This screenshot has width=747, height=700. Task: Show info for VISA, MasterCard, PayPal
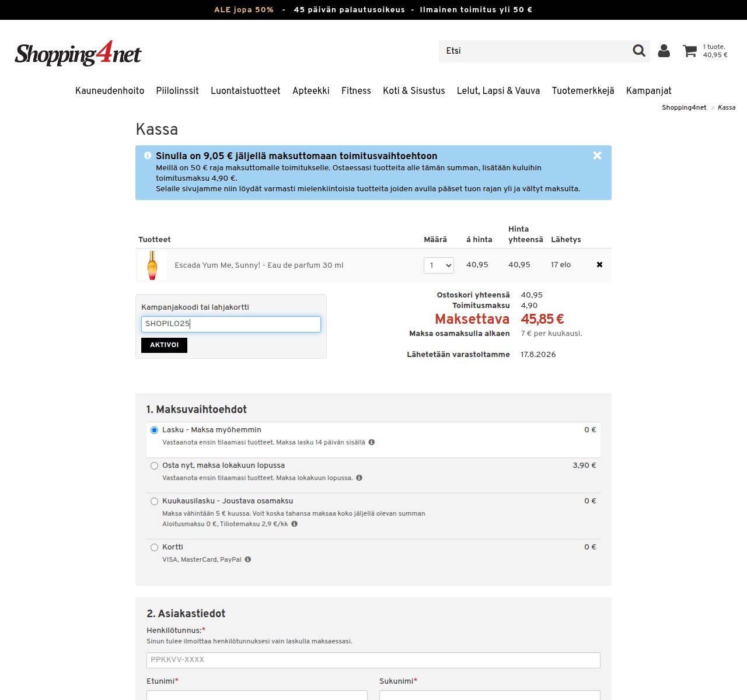(x=247, y=559)
